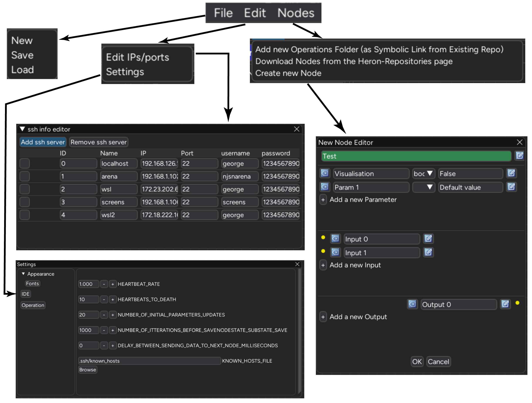Increase DELAY_BETWEEN_SENDING_DATA milliseconds value
532x403 pixels.
[x=113, y=346]
